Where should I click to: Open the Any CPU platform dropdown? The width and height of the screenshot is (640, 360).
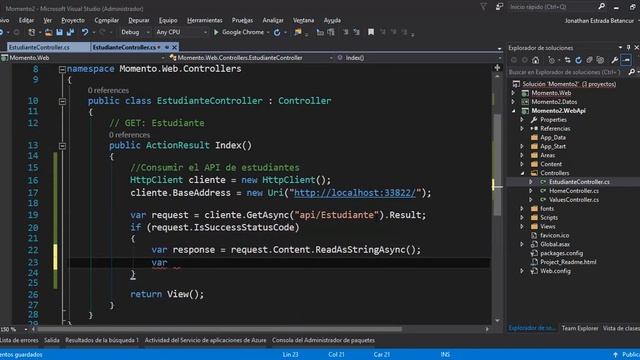(205, 32)
